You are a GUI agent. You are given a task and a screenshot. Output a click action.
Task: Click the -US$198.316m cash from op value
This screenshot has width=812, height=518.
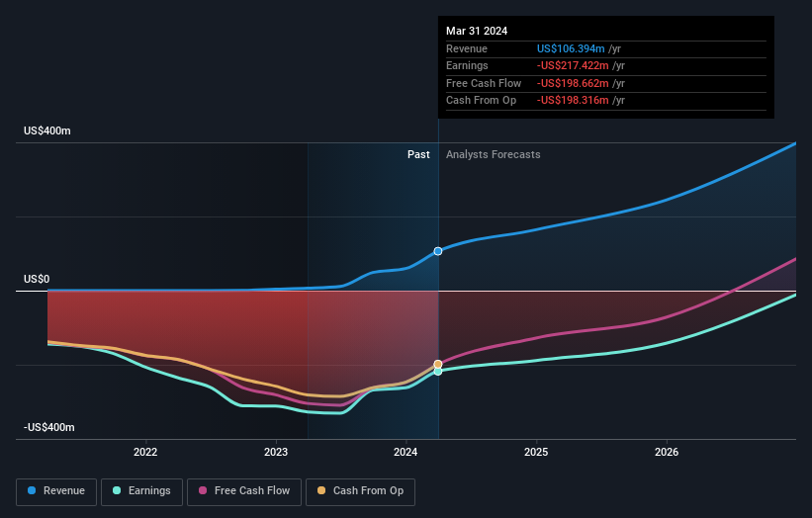(x=573, y=101)
